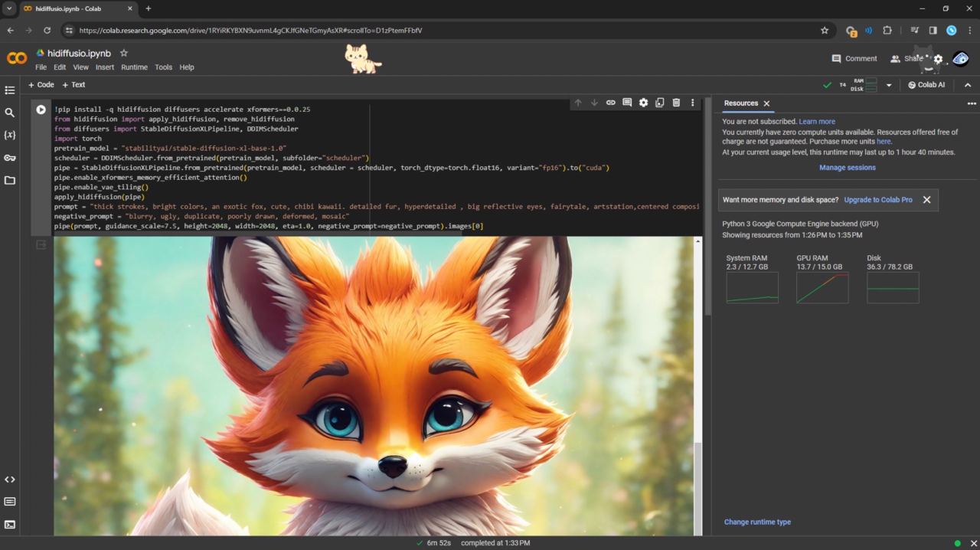Click the browser address bar URL
Screen dimensions: 980x550
(x=250, y=31)
